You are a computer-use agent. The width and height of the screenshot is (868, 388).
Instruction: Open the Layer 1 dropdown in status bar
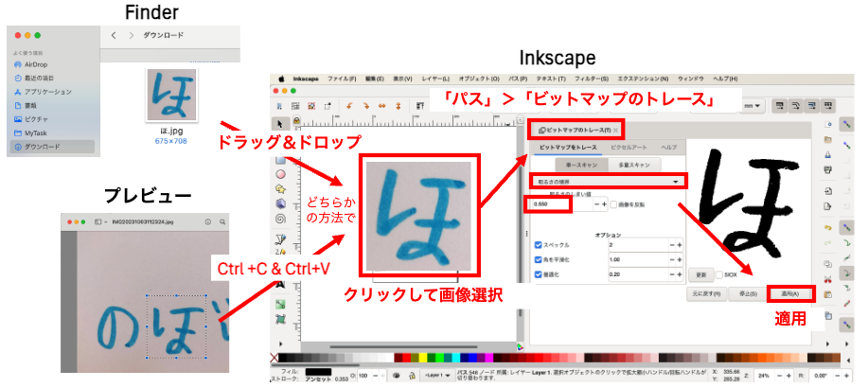click(x=437, y=376)
